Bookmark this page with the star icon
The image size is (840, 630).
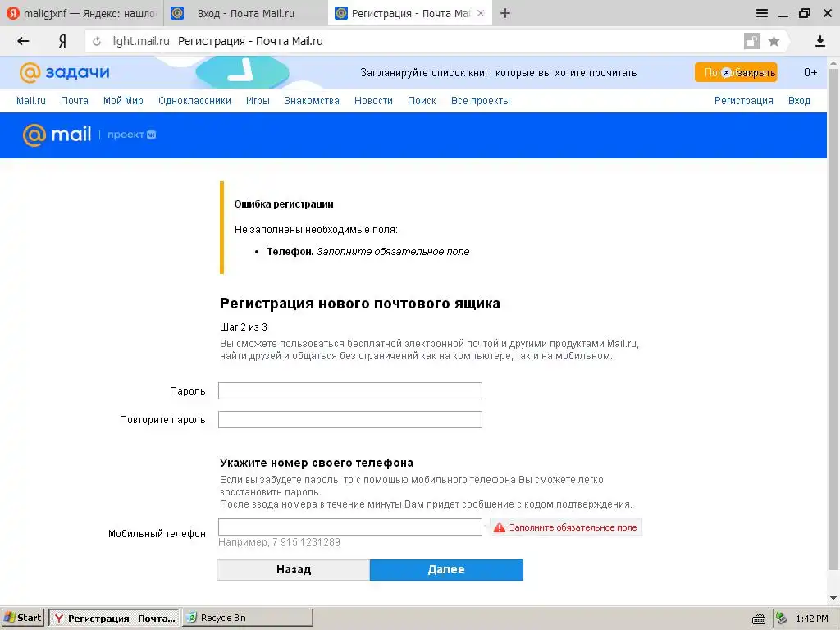click(774, 41)
